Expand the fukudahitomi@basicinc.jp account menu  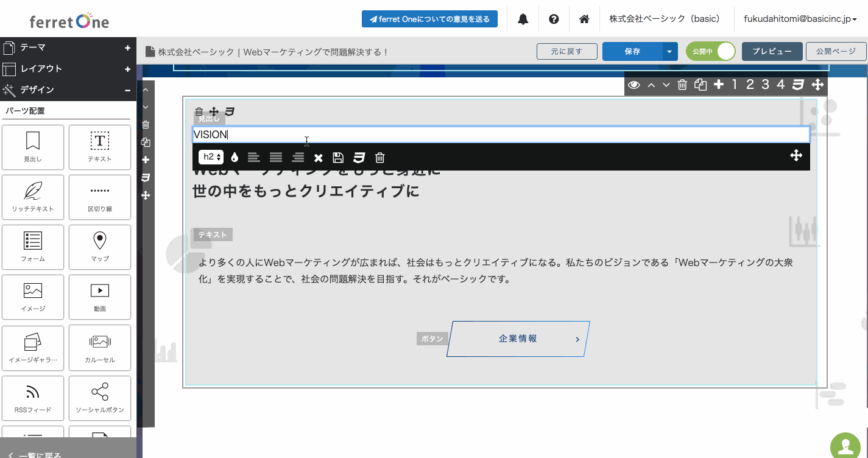point(800,19)
